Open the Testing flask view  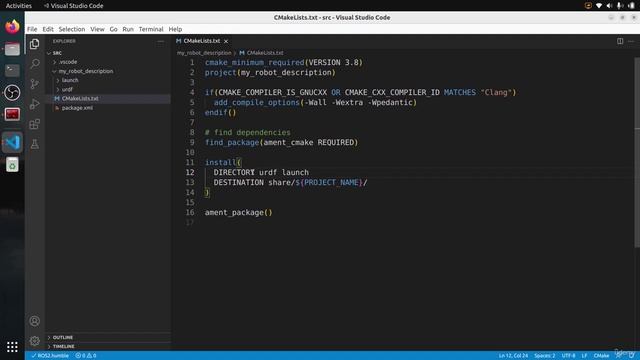click(x=35, y=144)
